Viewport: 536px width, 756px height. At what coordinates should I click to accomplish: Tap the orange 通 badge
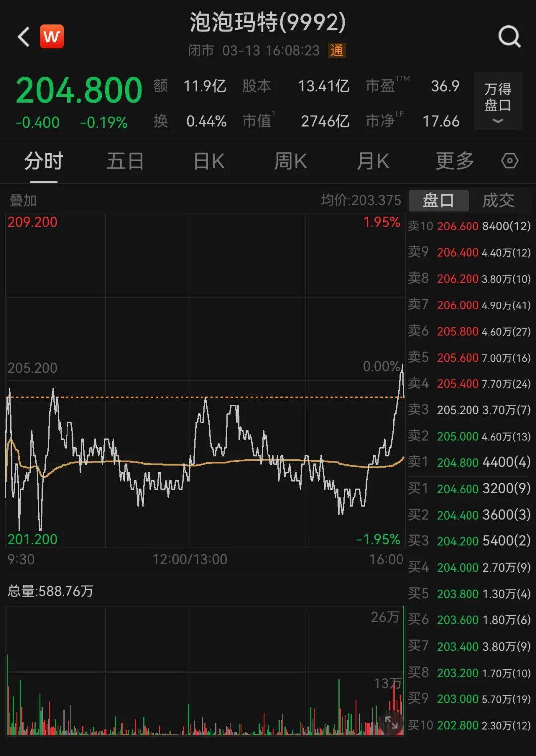336,50
